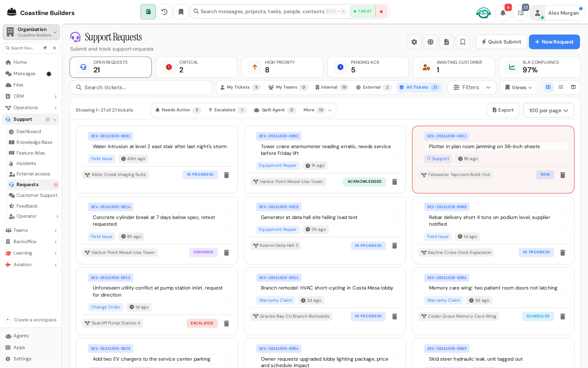Open Knowledge Base in sidebar
The image size is (588, 368).
34,142
